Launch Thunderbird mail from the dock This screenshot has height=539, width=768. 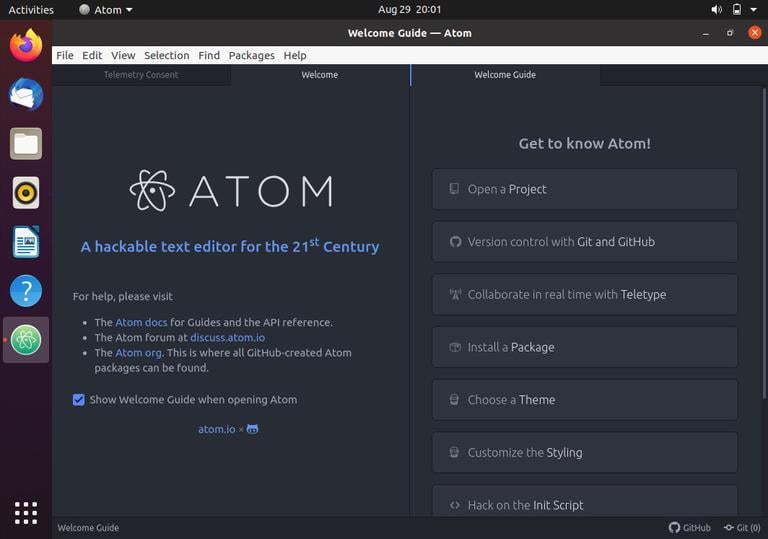[26, 94]
